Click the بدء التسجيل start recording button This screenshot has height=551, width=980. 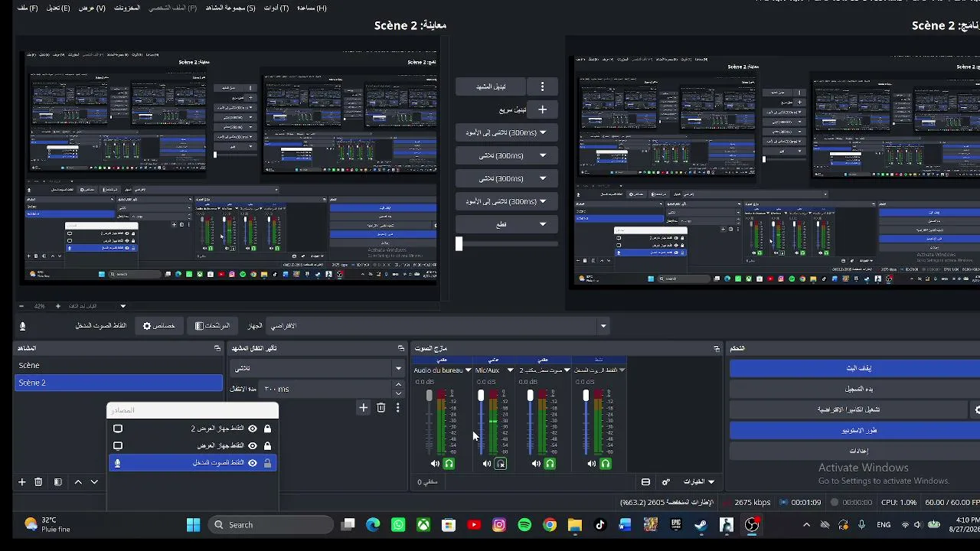coord(858,389)
